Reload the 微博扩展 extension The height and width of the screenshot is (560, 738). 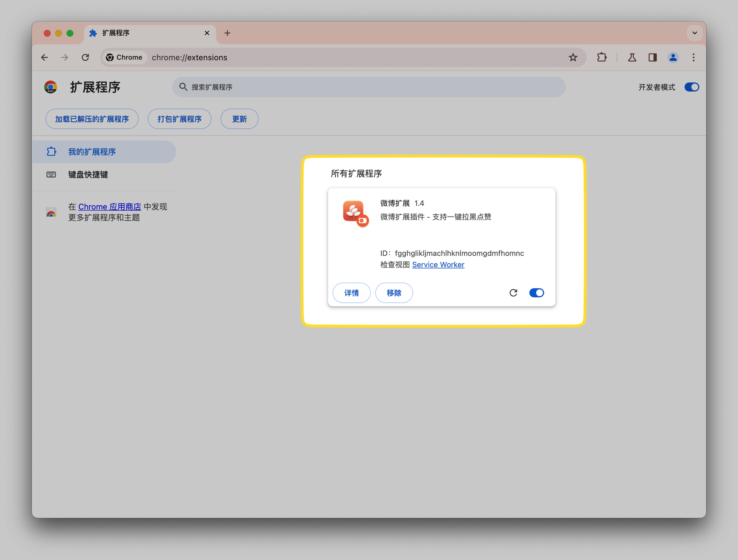pyautogui.click(x=513, y=293)
